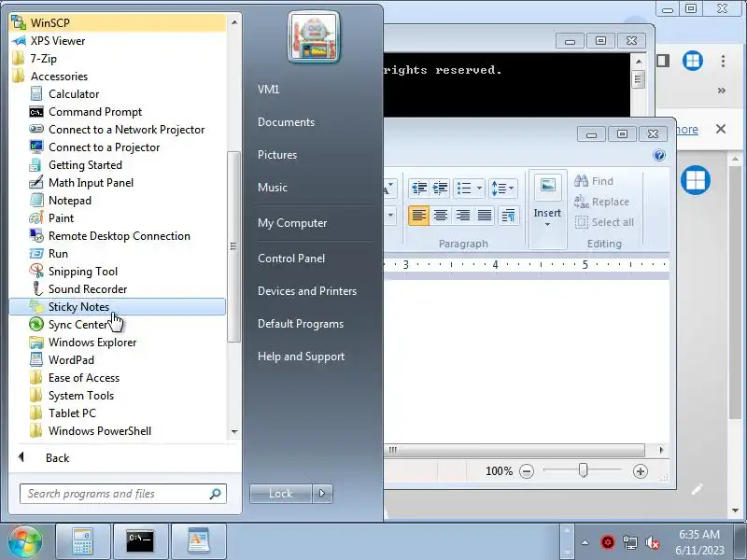Open WinSCP from the Start menu
The height and width of the screenshot is (560, 747).
pos(118,22)
